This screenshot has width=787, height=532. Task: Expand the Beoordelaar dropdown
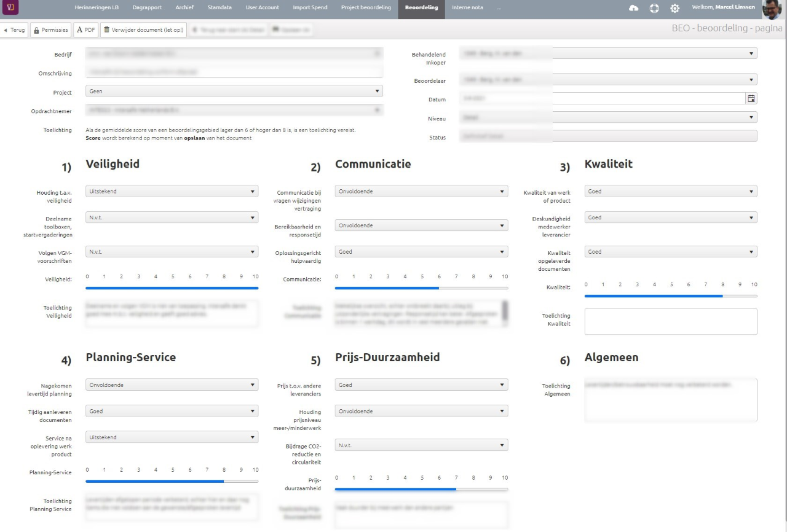608,79
